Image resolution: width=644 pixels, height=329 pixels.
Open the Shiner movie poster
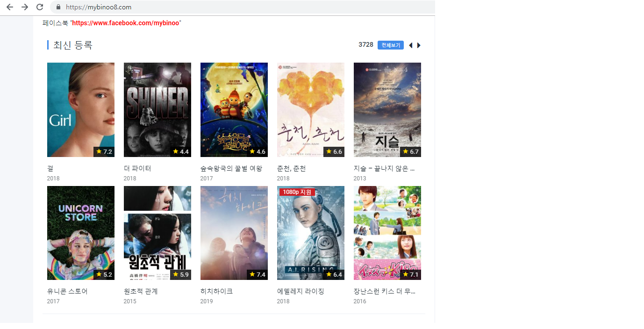pos(157,110)
